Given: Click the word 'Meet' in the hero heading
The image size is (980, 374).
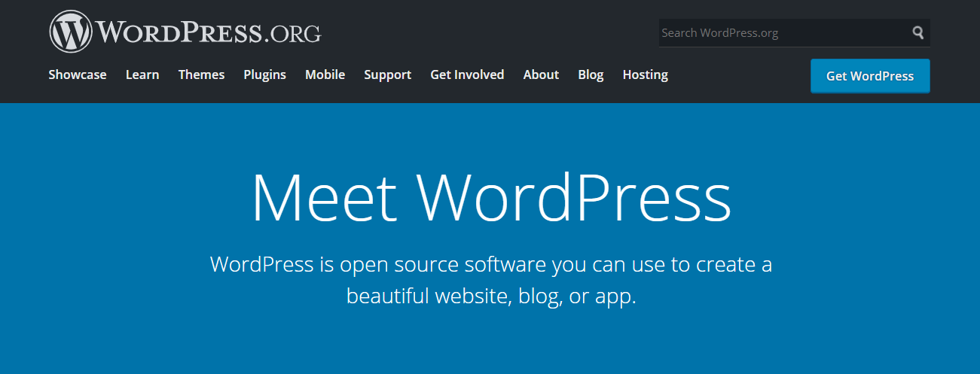Looking at the screenshot, I should [324, 198].
